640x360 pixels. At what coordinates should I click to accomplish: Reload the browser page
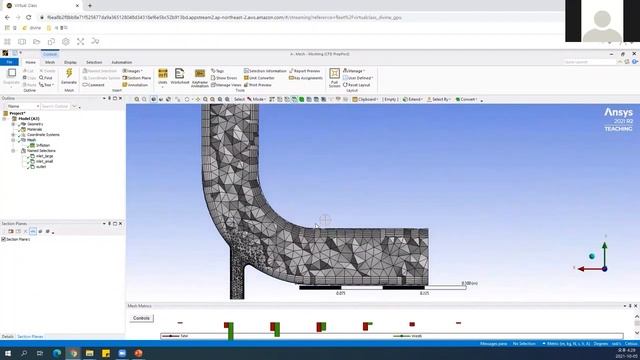(29, 18)
